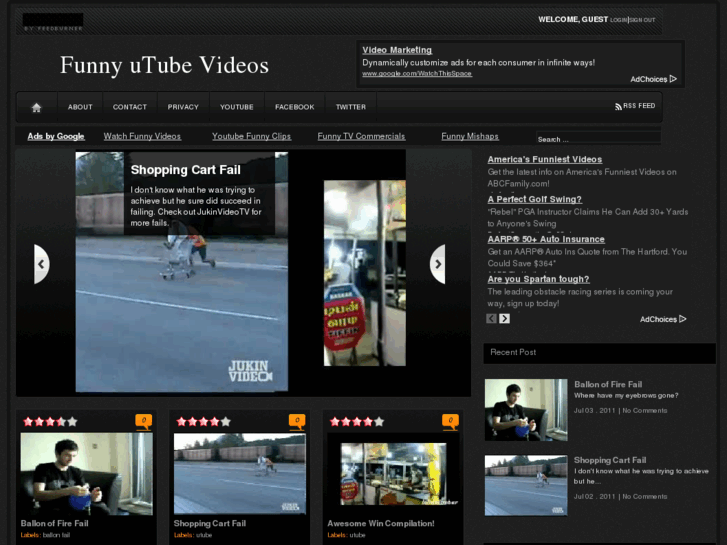
Task: Open the Funny TV Commercials ad link
Action: pyautogui.click(x=361, y=136)
